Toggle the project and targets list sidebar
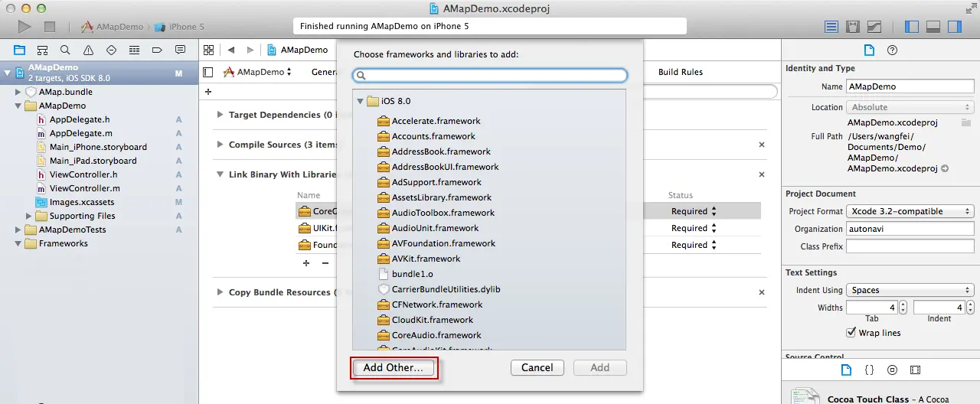The width and height of the screenshot is (980, 404). click(208, 72)
